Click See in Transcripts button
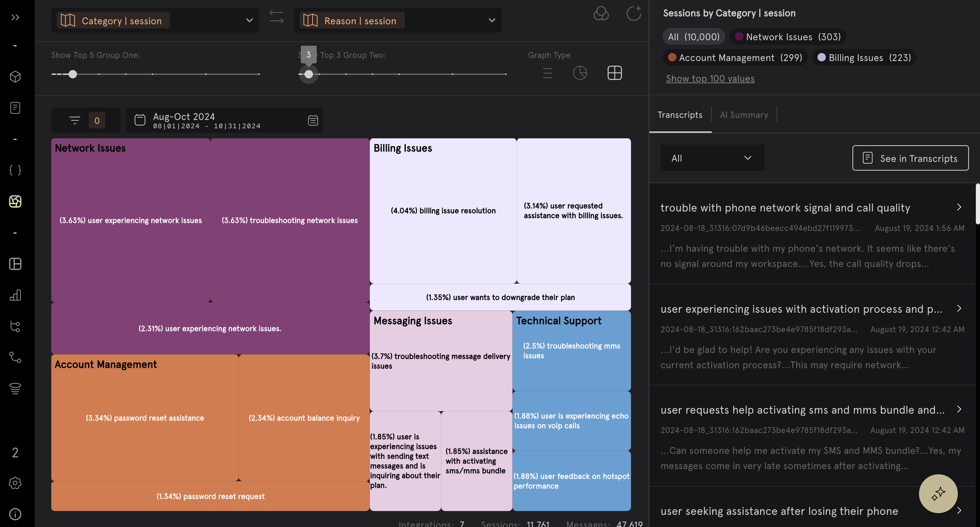The width and height of the screenshot is (980, 527). pyautogui.click(x=910, y=158)
